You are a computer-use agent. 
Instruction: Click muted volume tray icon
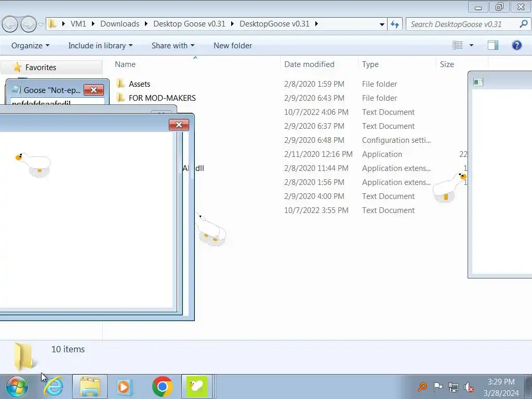point(469,387)
